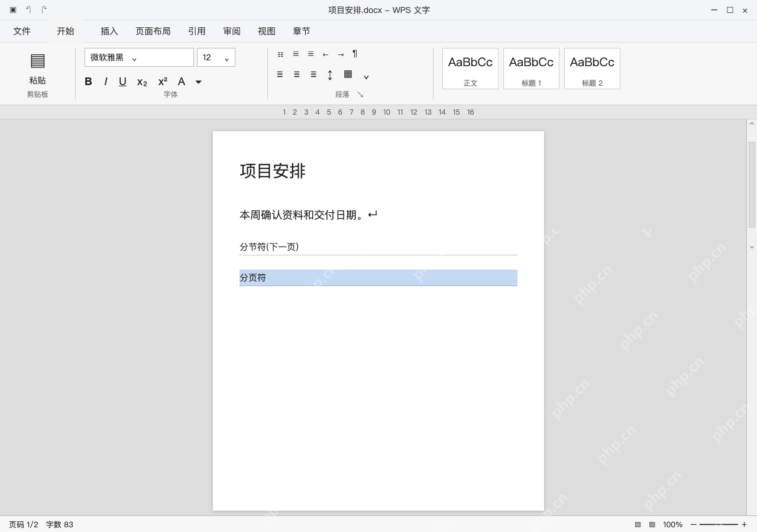Screen dimensions: 757x532
Task: Click the vertical scrollbar's down arrow
Action: [x=752, y=247]
